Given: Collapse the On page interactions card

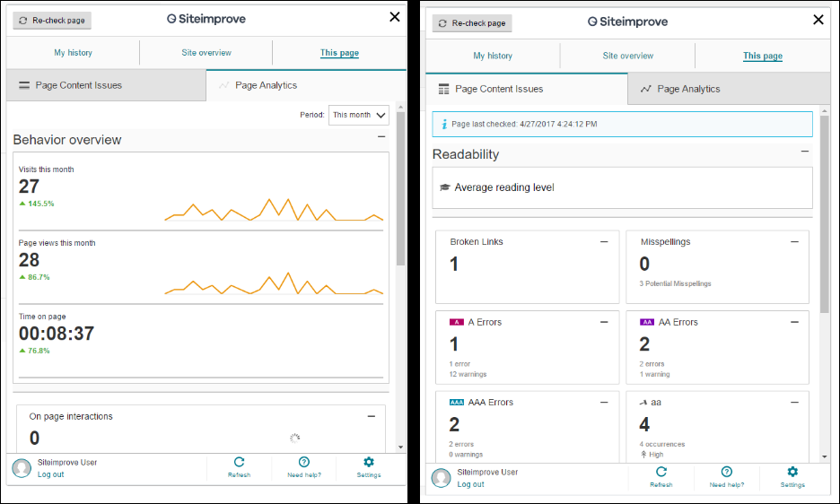Looking at the screenshot, I should (x=372, y=416).
